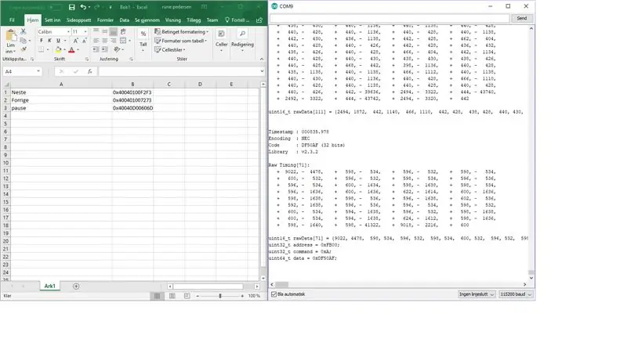Screen dimensions: 627x364
Task: Open Formater som tabell menu
Action: tap(181, 41)
